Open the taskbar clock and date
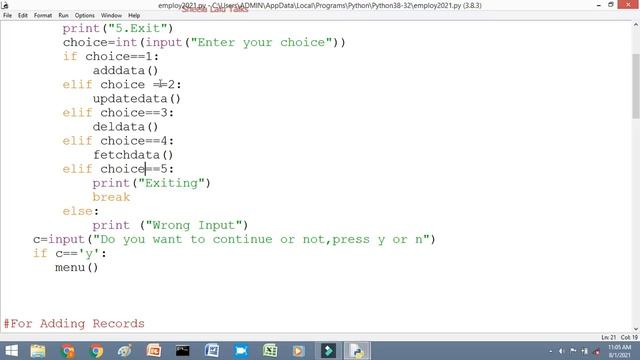Viewport: 640px width, 360px height. (x=619, y=351)
